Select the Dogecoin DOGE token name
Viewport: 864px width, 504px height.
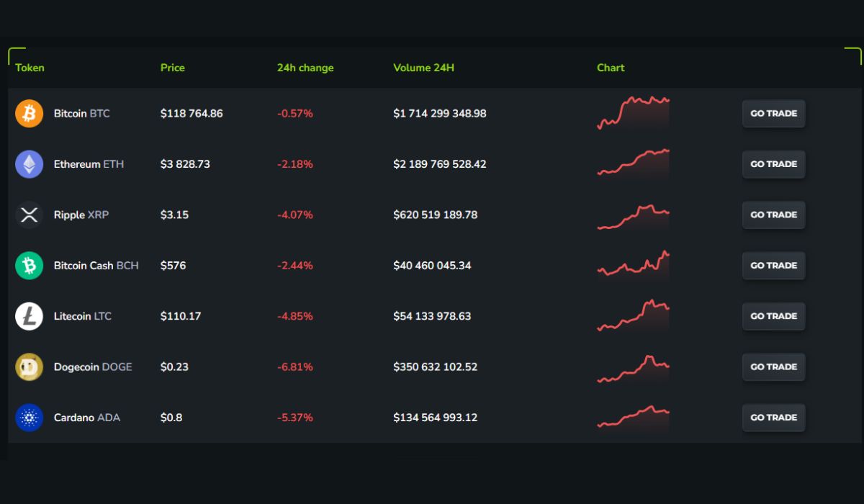[93, 366]
